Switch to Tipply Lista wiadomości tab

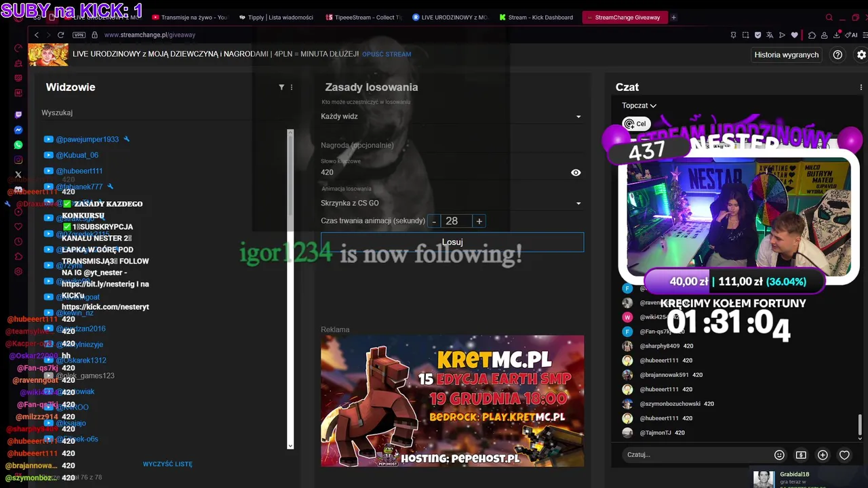pos(276,18)
